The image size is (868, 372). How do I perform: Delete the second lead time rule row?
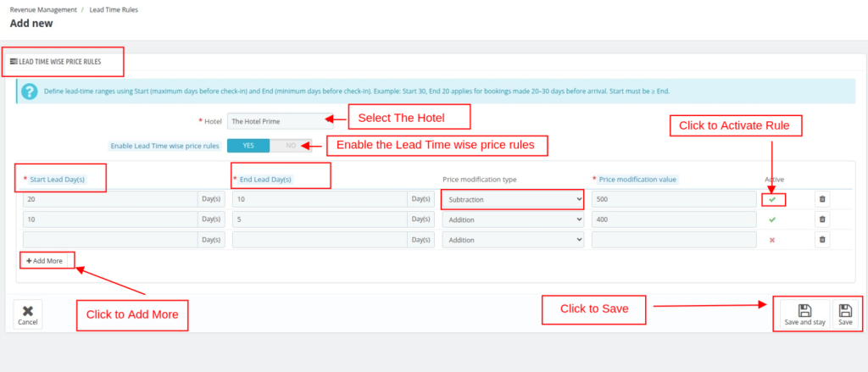click(x=821, y=219)
